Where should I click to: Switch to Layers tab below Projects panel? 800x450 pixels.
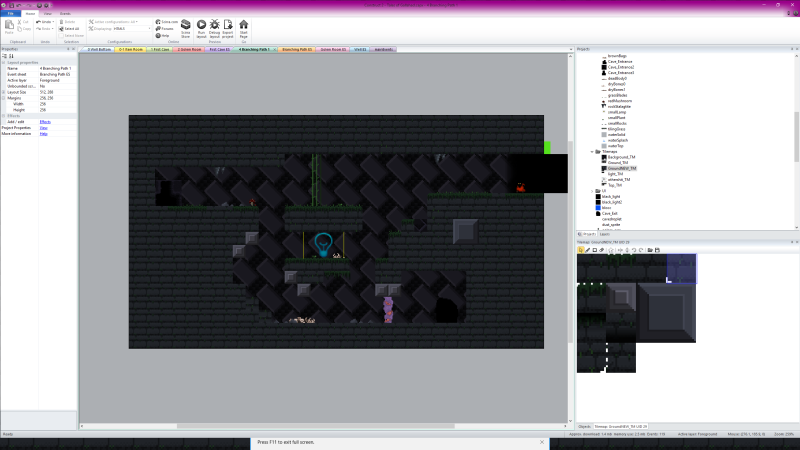605,234
